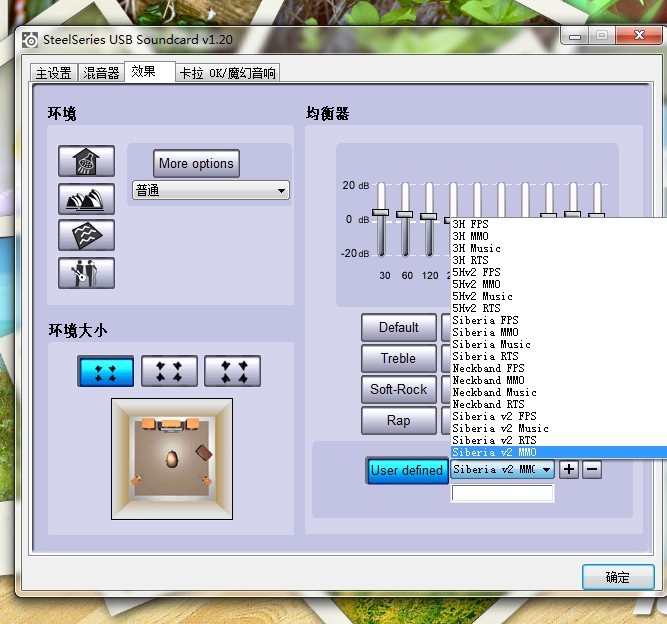Select Siberia v2 Music from the list
667x624 pixels.
pyautogui.click(x=559, y=428)
